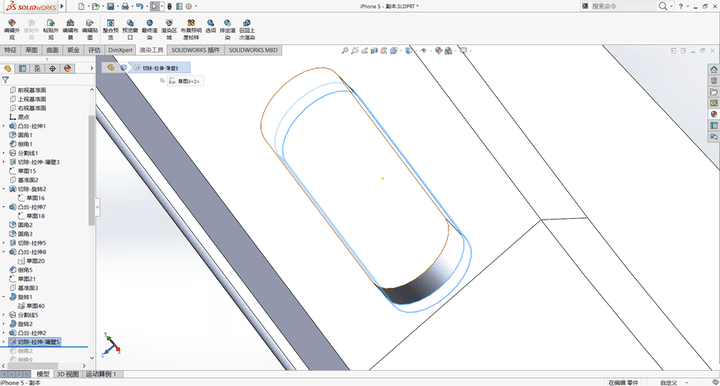Open the 3D 视图 bottom tab
The width and height of the screenshot is (720, 386).
(68, 374)
